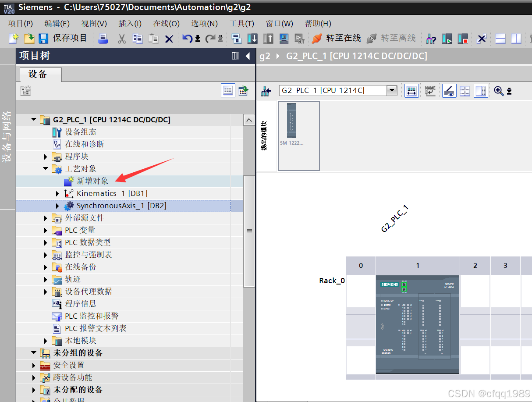The image size is (532, 402).
Task: Click the Stop CPU icon
Action: 463,39
